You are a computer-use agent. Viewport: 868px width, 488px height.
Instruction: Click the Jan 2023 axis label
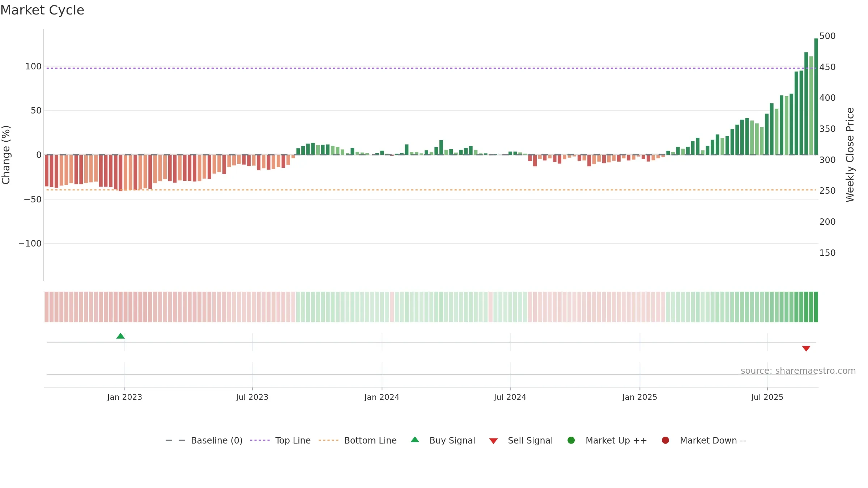[124, 397]
